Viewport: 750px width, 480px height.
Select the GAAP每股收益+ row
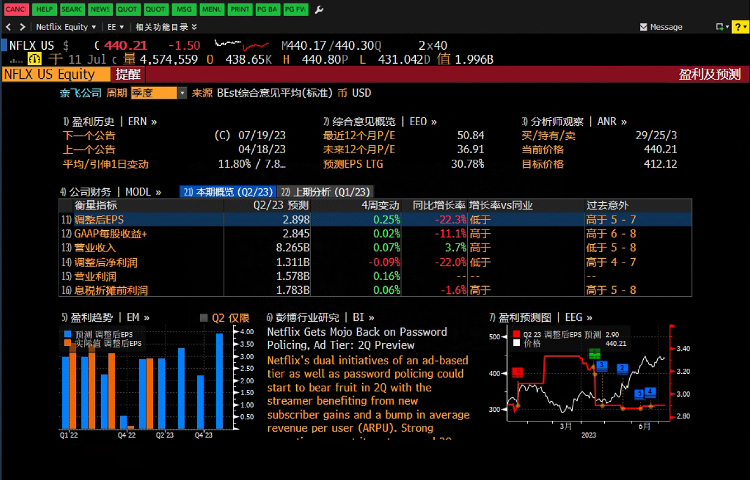pyautogui.click(x=375, y=234)
